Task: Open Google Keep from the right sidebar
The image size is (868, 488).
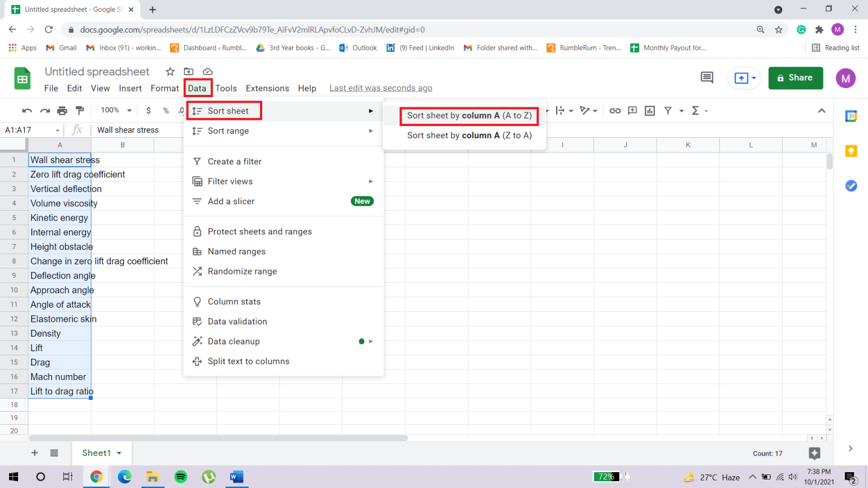Action: tap(852, 151)
